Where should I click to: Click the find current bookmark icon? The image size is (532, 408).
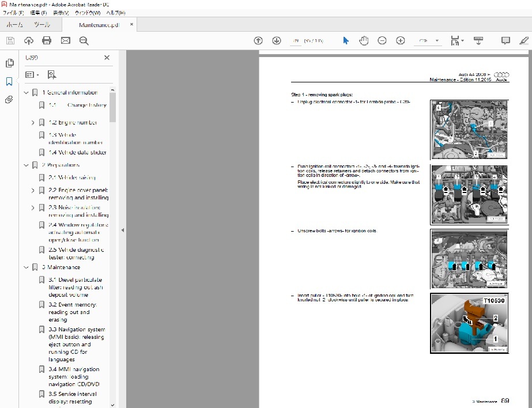pos(51,74)
